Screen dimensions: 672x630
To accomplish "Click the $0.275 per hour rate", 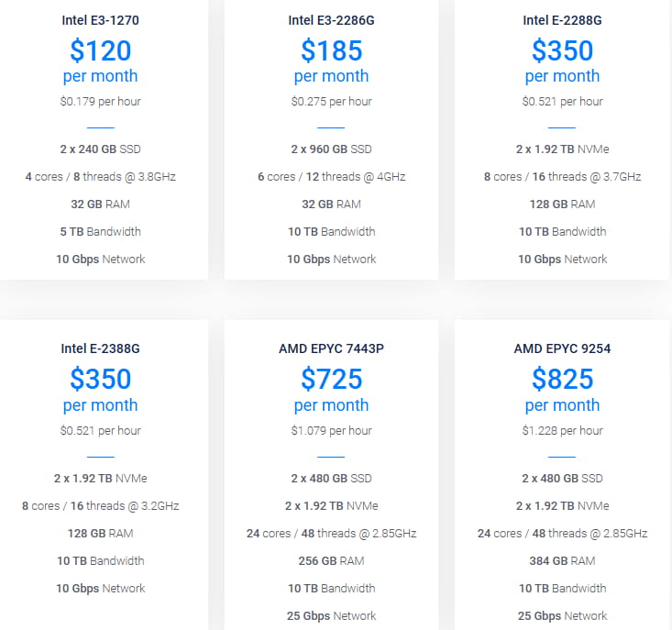I will (x=331, y=102).
